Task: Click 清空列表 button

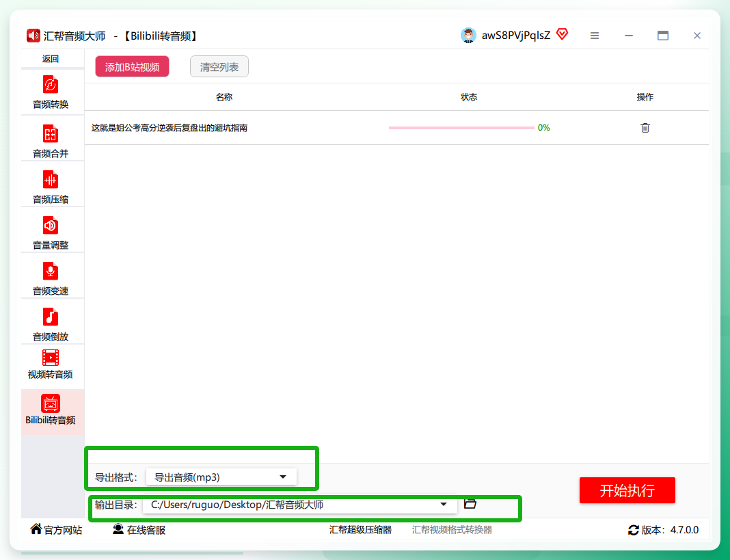Action: click(219, 66)
